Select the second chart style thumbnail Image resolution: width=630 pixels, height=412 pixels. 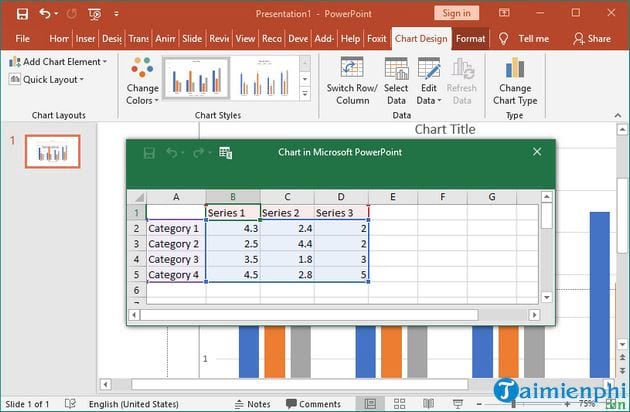[264, 78]
